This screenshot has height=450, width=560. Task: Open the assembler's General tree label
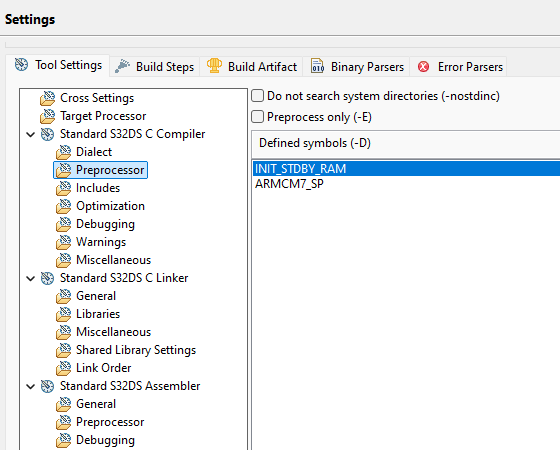coord(96,404)
